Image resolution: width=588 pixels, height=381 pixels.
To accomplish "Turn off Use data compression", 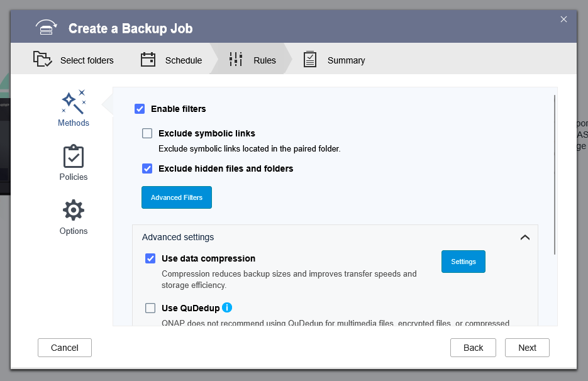I will (150, 258).
